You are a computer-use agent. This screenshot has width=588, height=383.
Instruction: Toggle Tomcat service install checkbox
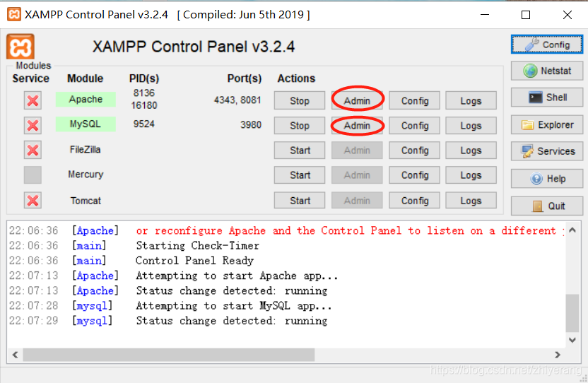(33, 200)
